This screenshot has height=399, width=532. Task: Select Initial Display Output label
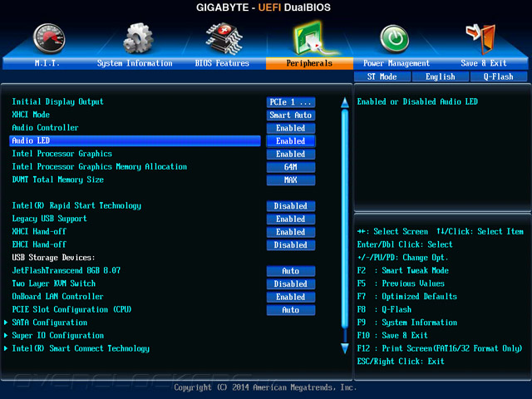[x=57, y=101]
